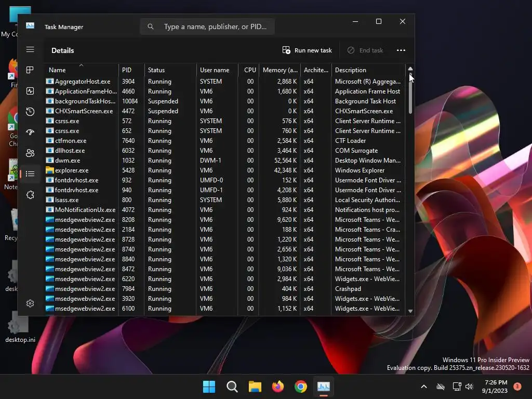Open taskbar Search
The height and width of the screenshot is (399, 532).
[232, 387]
